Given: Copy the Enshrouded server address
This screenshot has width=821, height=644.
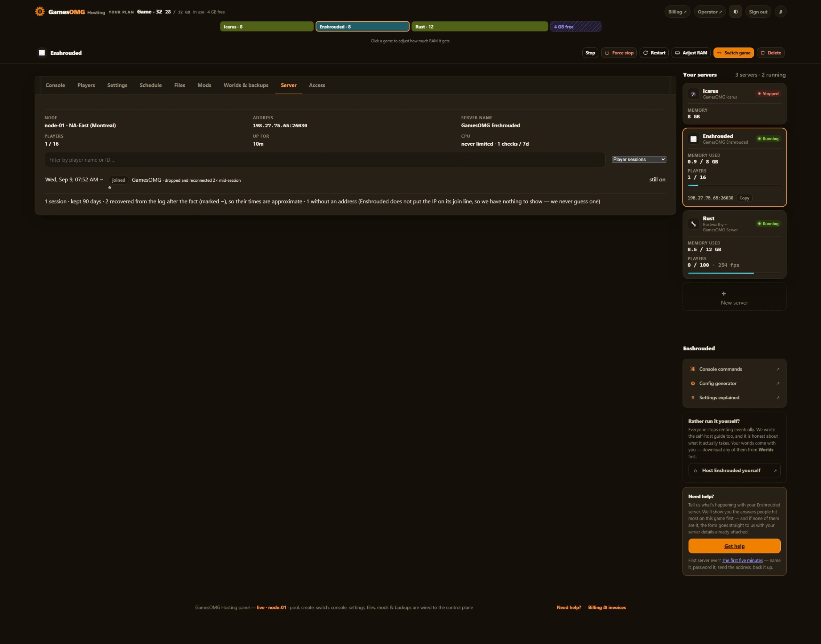Looking at the screenshot, I should 744,198.
